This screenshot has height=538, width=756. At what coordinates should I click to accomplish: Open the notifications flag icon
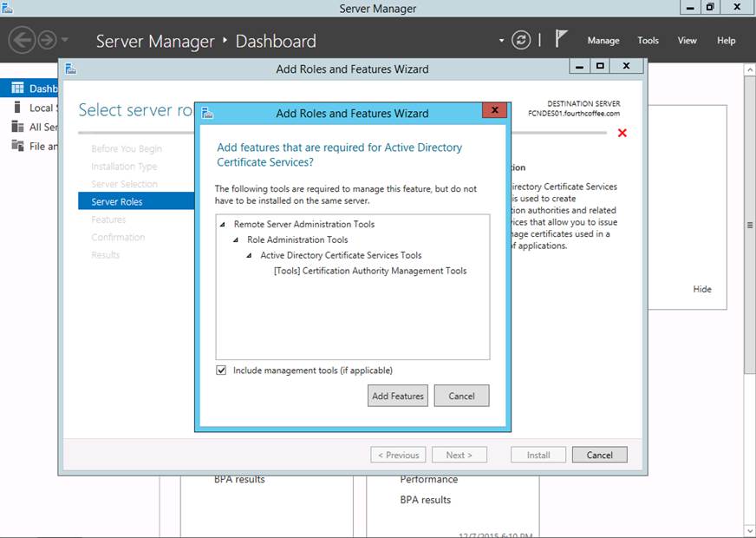pos(562,39)
